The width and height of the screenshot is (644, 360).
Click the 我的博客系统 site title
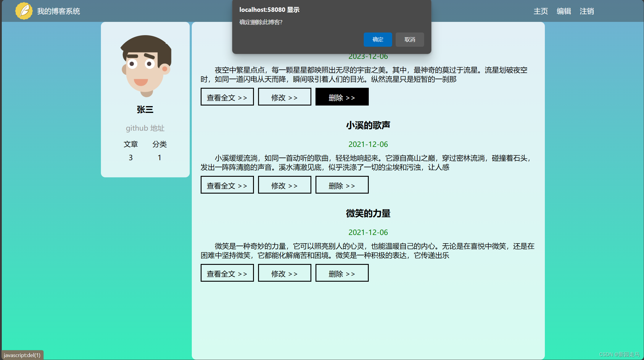tap(59, 11)
